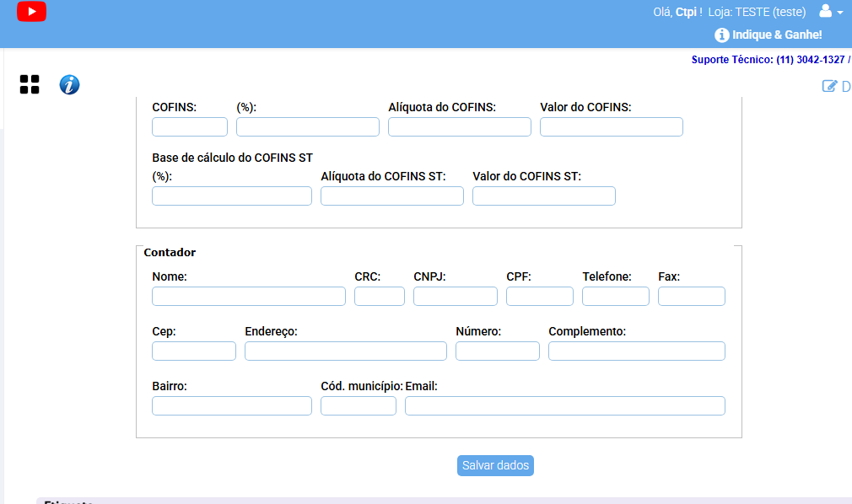Click the Email field in Contador section
The image size is (852, 504).
[x=564, y=405]
